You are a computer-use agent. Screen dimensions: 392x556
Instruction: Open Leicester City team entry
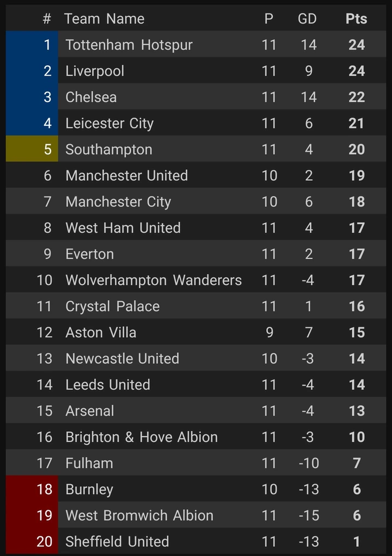pyautogui.click(x=109, y=123)
